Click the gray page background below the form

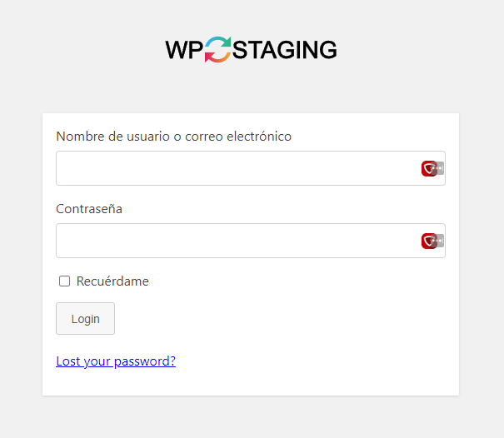pyautogui.click(x=251, y=417)
